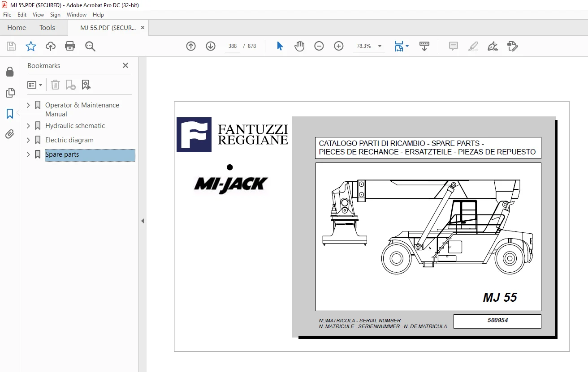The height and width of the screenshot is (372, 588).
Task: Print the document
Action: tap(70, 46)
